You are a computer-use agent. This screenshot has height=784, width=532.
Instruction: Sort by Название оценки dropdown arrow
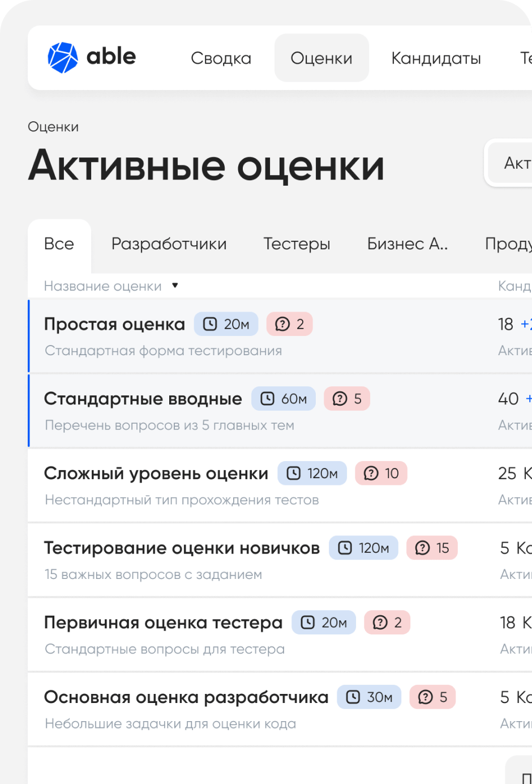175,286
